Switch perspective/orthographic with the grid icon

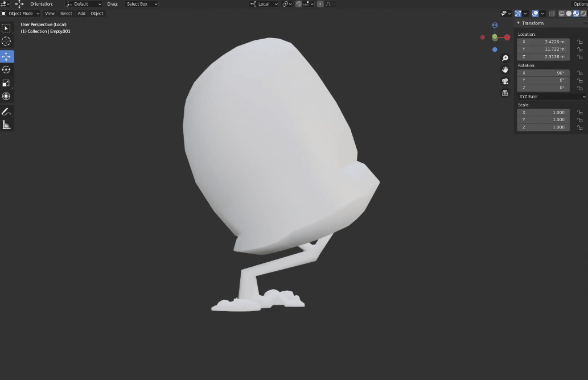point(505,93)
